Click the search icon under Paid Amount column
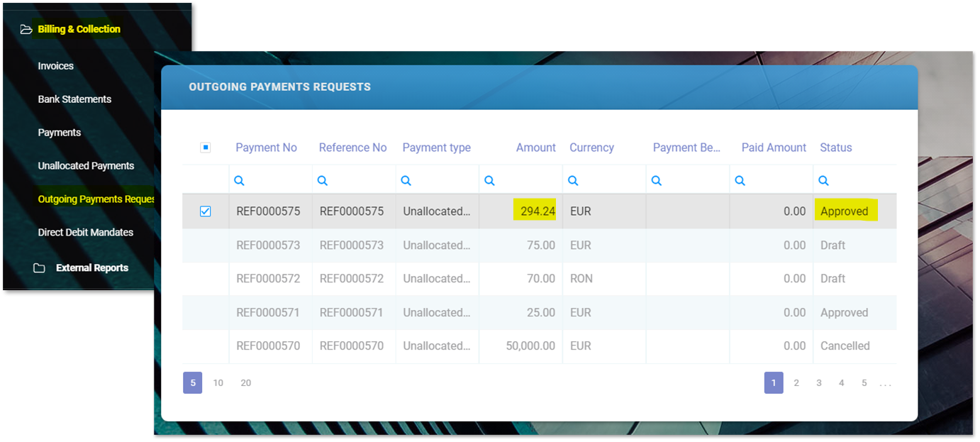 [740, 181]
